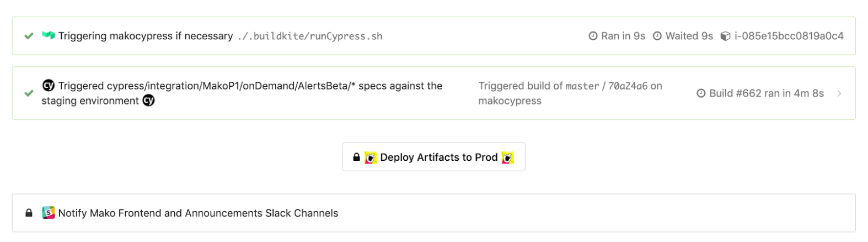Click the clock icon beside Waited 9s
Screen dimensions: 868x242
pos(657,36)
